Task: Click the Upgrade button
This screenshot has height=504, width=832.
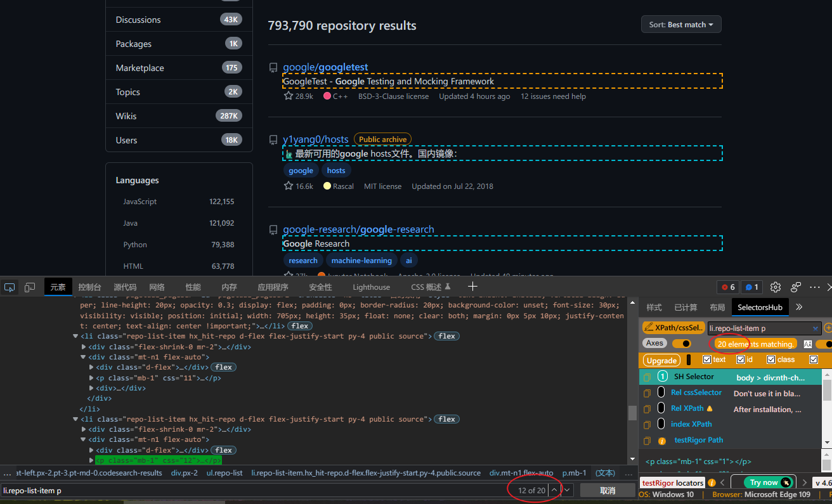Action: (x=661, y=360)
